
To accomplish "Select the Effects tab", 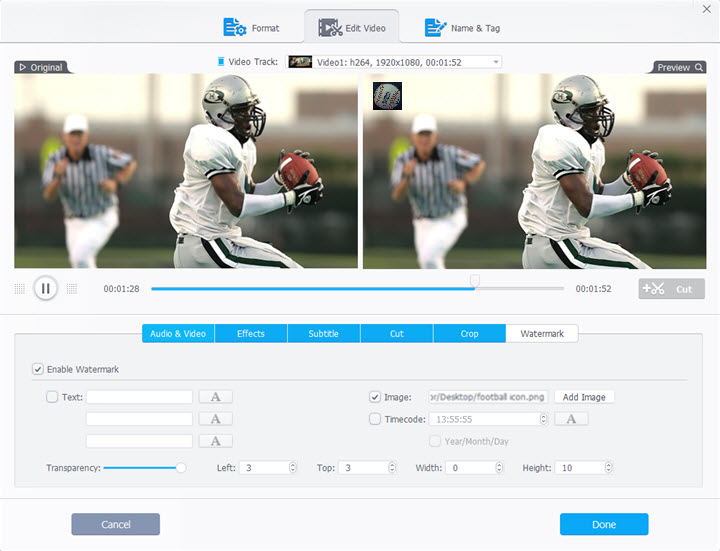I will (x=251, y=334).
